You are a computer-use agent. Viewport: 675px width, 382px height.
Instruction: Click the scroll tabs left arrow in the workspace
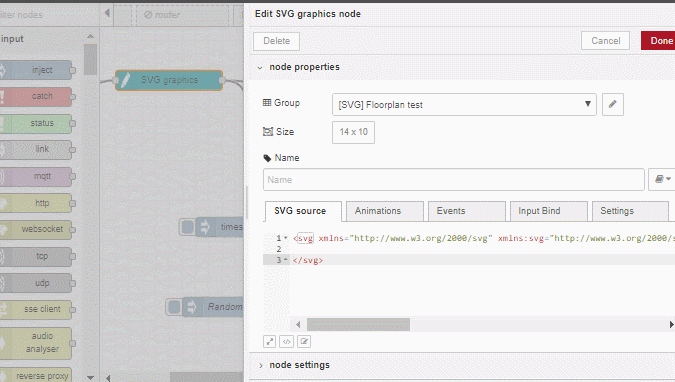tap(107, 14)
